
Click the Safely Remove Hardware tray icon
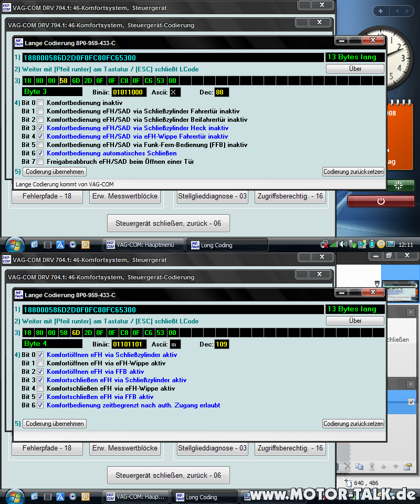[x=352, y=245]
